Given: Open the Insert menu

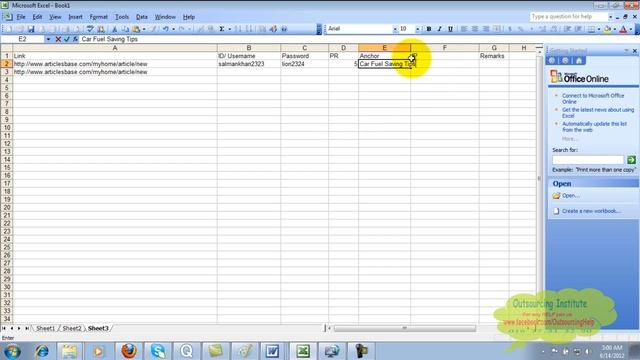Looking at the screenshot, I should [75, 17].
